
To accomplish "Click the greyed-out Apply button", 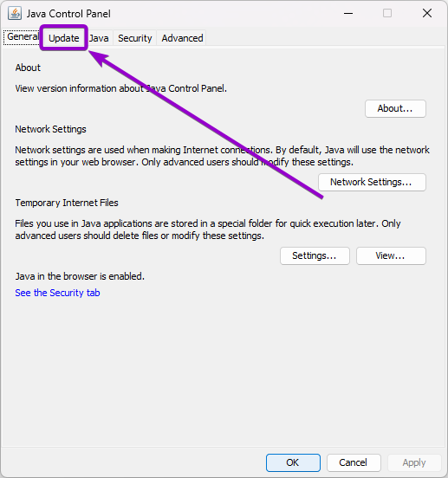I will [x=414, y=462].
